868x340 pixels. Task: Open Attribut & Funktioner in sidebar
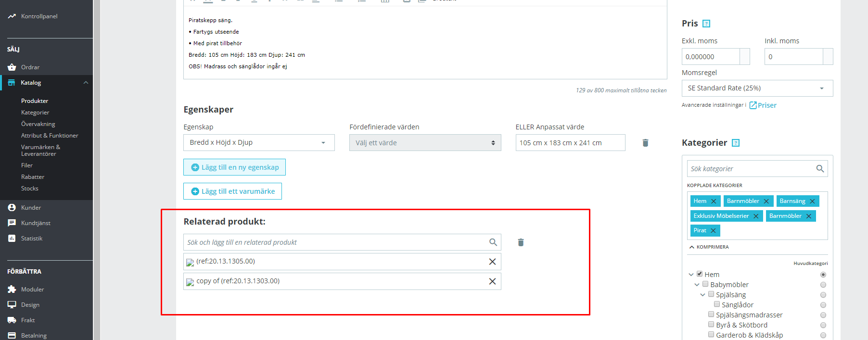[50, 136]
